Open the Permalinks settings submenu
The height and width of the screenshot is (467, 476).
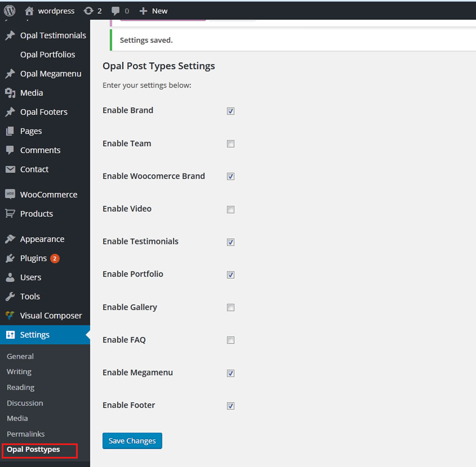coord(26,434)
